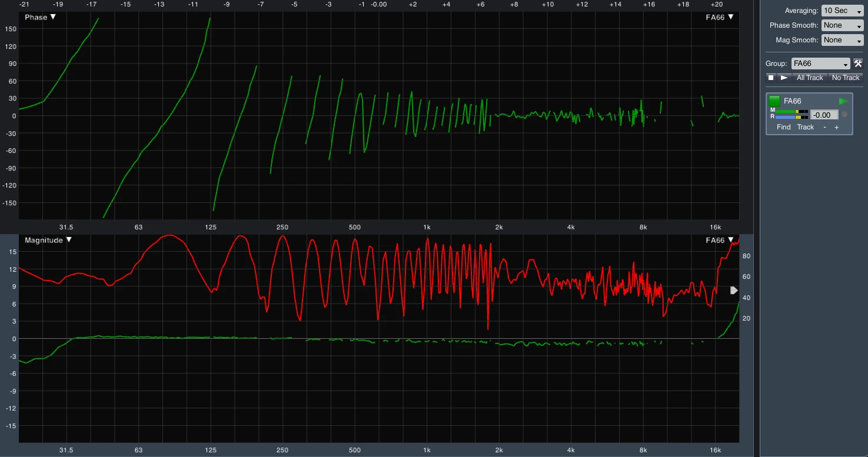Expand the Mag Smooth dropdown
The width and height of the screenshot is (868, 457).
tap(842, 40)
